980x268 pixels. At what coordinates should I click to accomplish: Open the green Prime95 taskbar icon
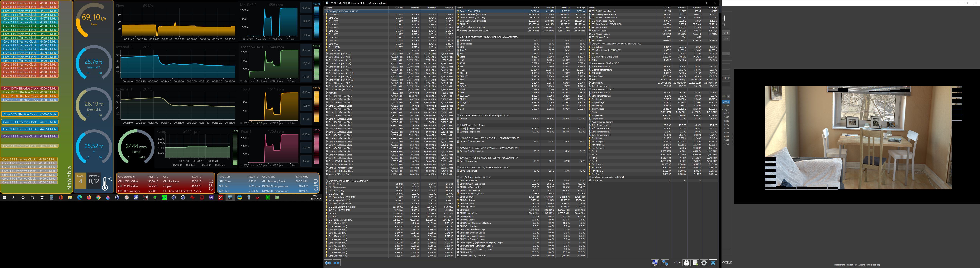(x=164, y=198)
